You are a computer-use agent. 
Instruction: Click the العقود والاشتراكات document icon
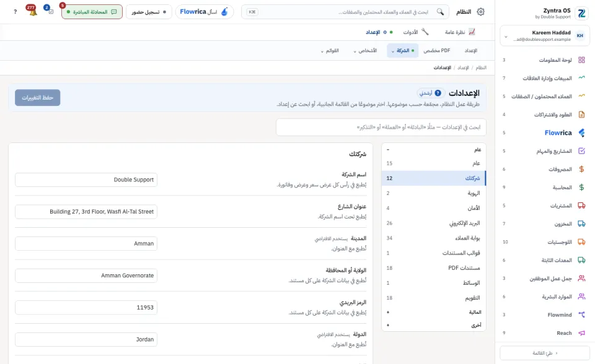[581, 114]
